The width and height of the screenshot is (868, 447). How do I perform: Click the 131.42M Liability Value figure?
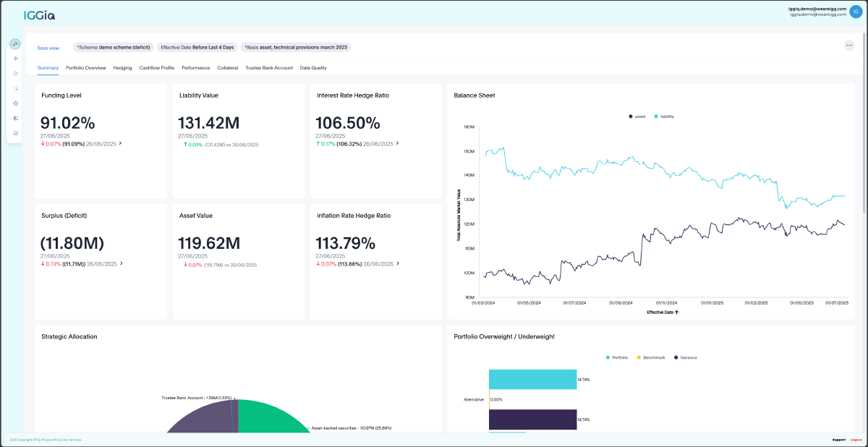point(210,123)
